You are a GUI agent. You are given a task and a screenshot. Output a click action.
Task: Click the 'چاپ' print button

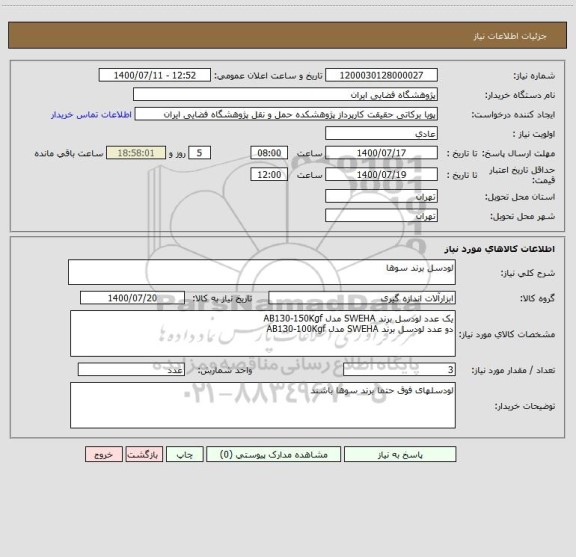coord(184,454)
